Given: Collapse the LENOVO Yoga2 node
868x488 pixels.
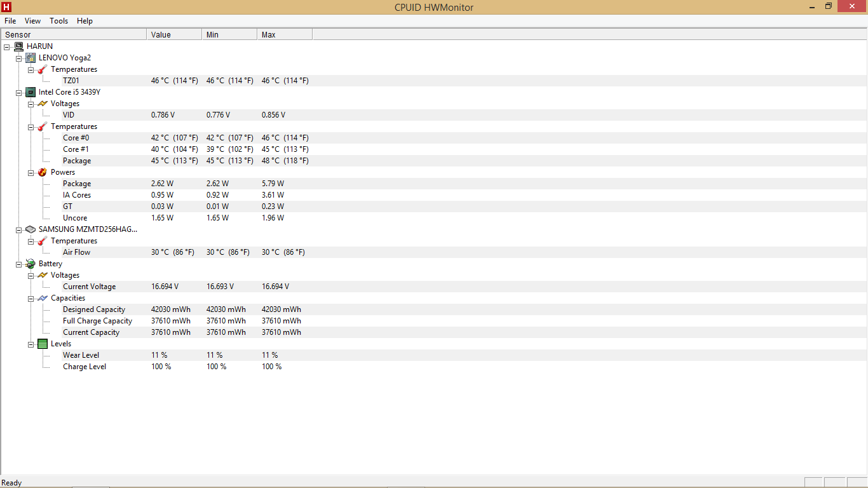Looking at the screenshot, I should point(18,58).
